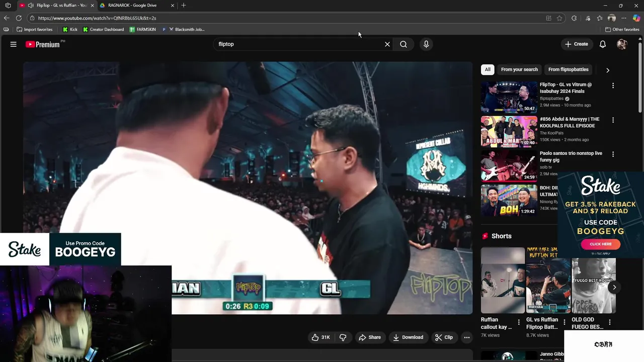Open browser workspaces icon
This screenshot has width=644, height=362.
tap(8, 6)
